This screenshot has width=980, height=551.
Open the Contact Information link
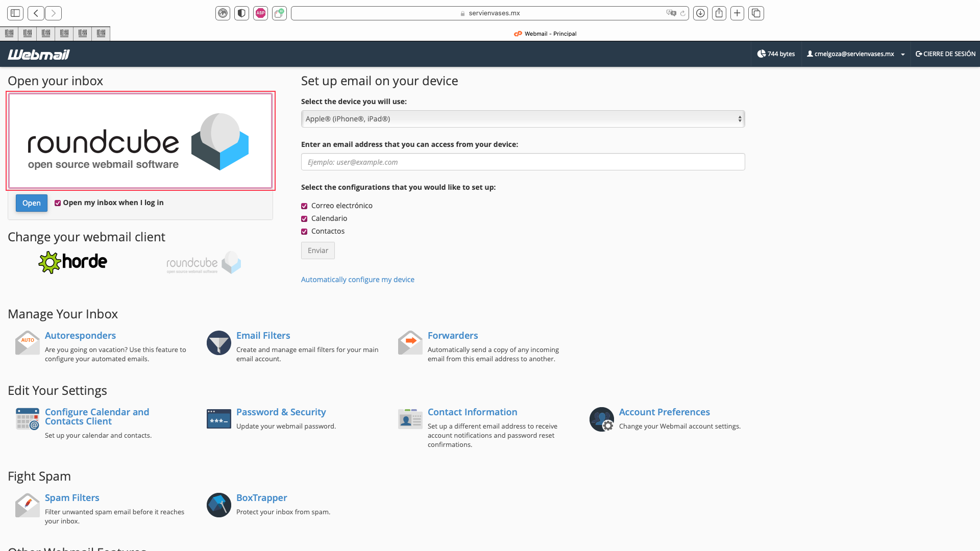coord(473,412)
